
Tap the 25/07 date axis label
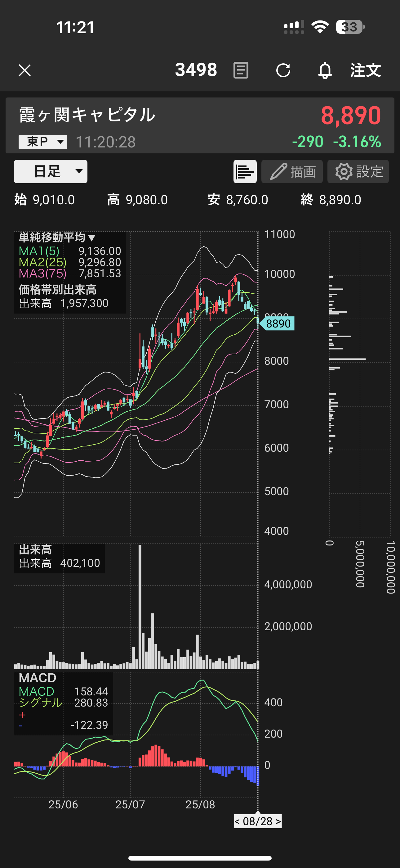[x=130, y=804]
